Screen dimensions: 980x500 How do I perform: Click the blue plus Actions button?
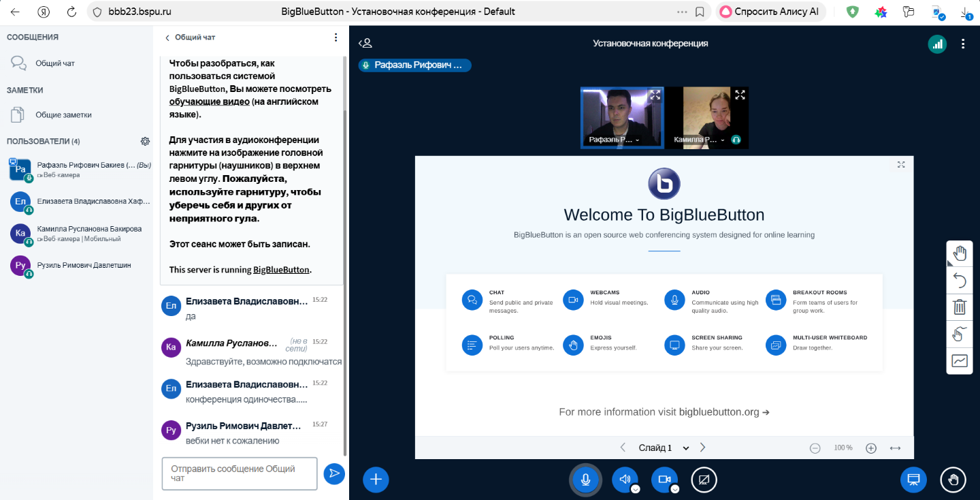click(376, 480)
